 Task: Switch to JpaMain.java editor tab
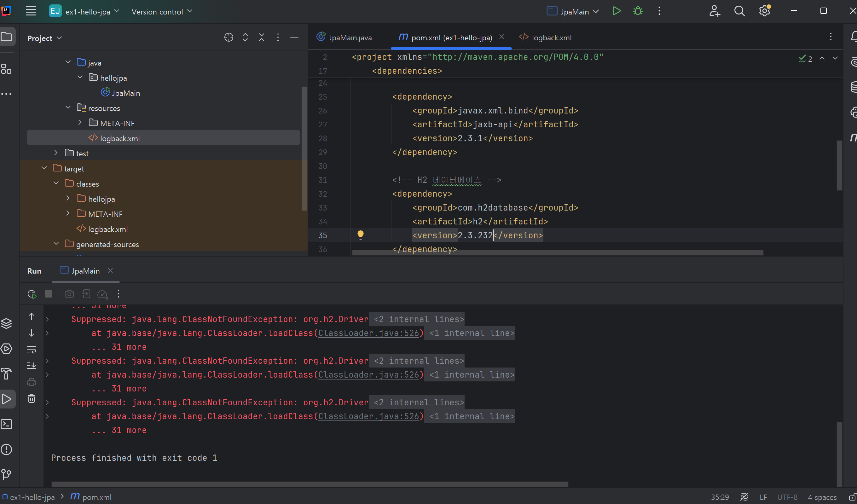(x=345, y=38)
